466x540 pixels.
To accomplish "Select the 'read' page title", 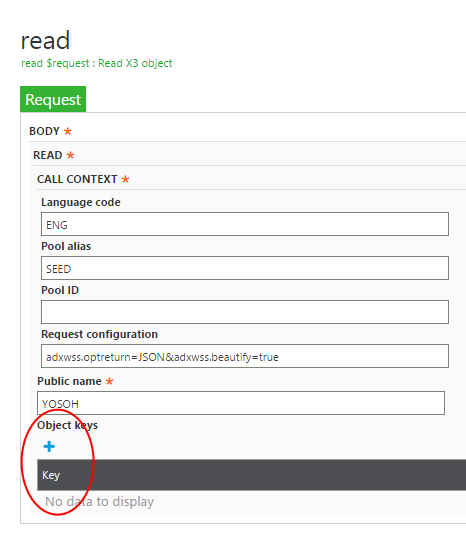I will coord(45,41).
